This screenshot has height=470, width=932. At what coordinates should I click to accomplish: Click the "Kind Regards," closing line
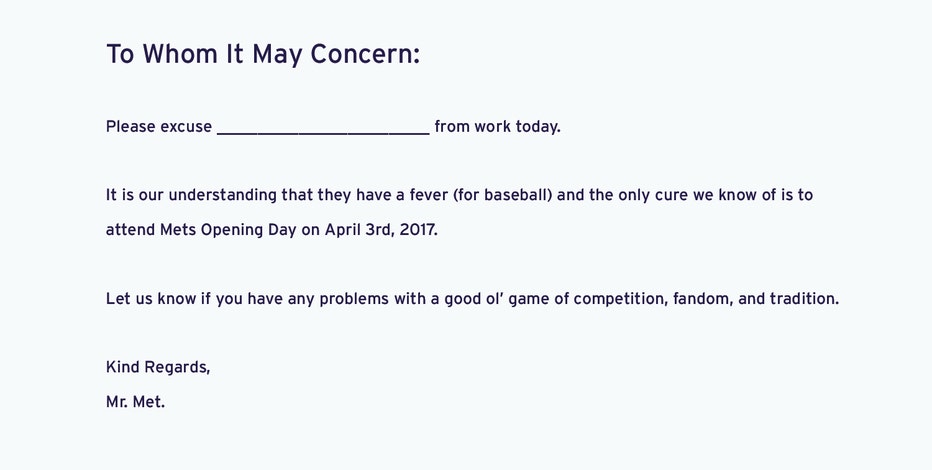[158, 367]
